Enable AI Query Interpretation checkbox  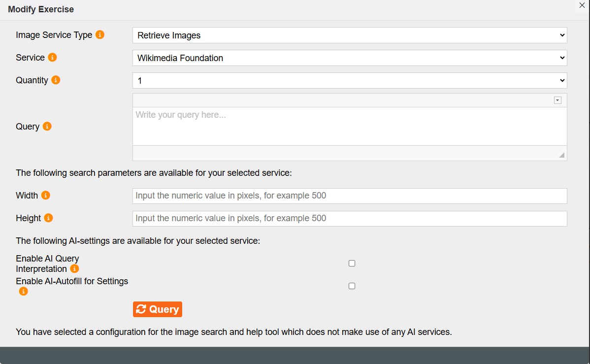click(352, 263)
